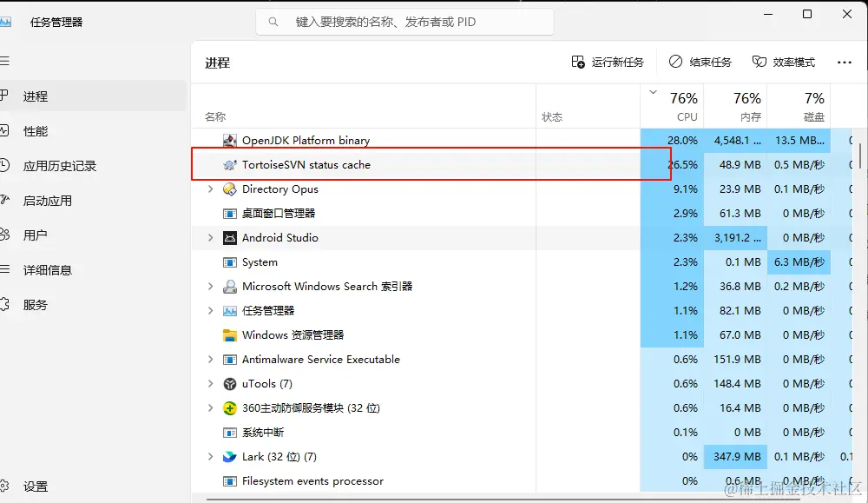868x503 pixels.
Task: Expand the Directory Opus process group
Action: click(x=210, y=189)
